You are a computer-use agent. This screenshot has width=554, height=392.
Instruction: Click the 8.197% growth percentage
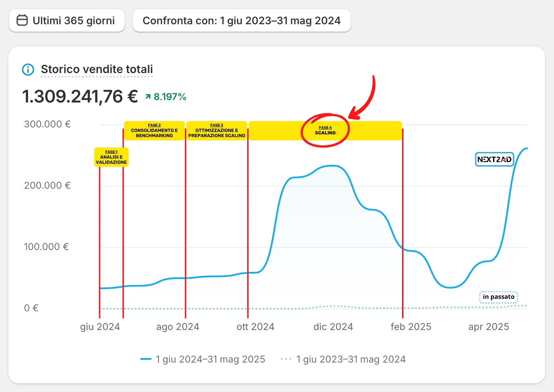(170, 97)
